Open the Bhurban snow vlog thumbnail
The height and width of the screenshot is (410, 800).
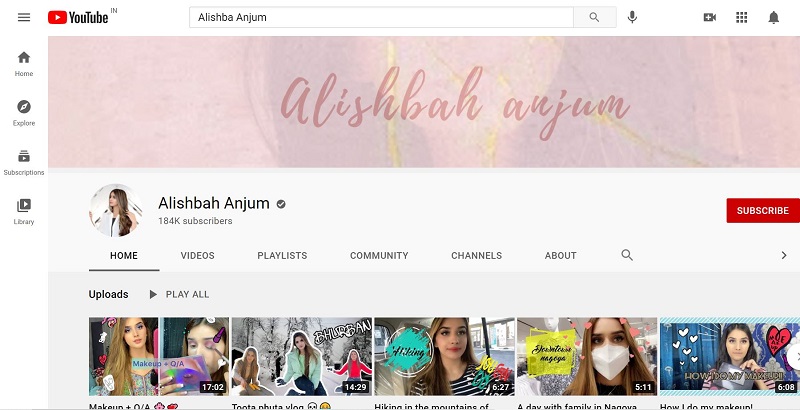302,356
